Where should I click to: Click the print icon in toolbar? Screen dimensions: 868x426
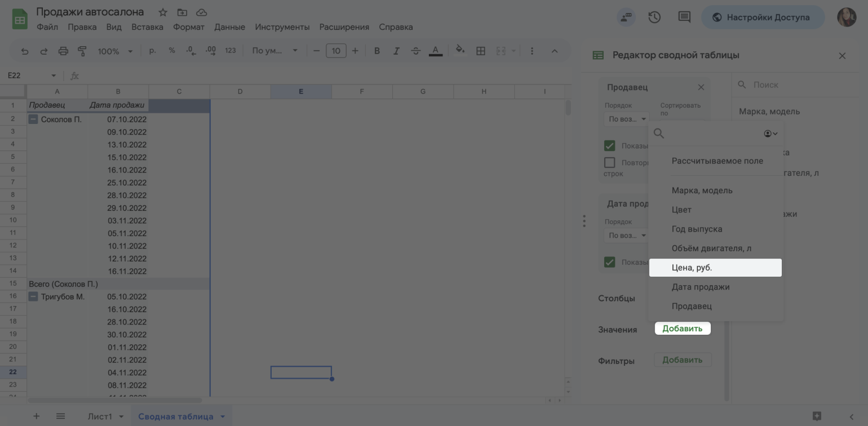coord(63,51)
